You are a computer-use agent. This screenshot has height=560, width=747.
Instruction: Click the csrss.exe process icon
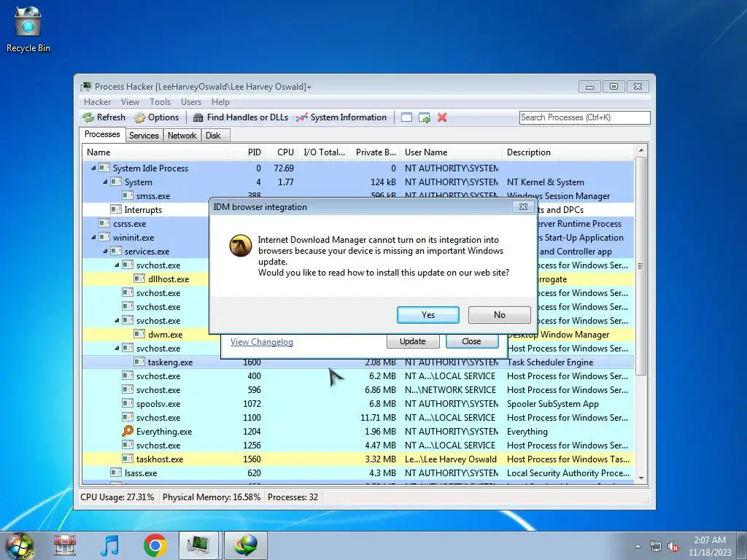tap(104, 223)
